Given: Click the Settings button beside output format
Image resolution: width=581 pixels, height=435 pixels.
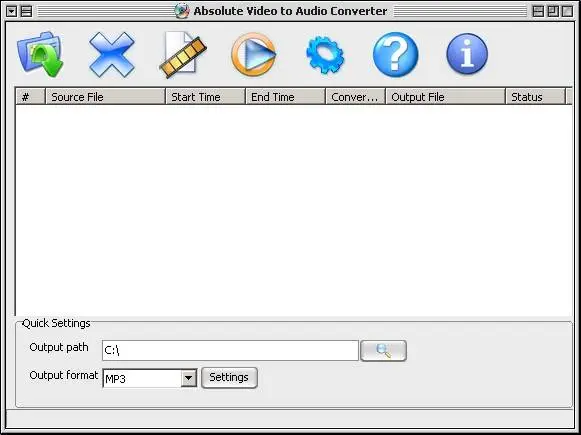Looking at the screenshot, I should 229,378.
